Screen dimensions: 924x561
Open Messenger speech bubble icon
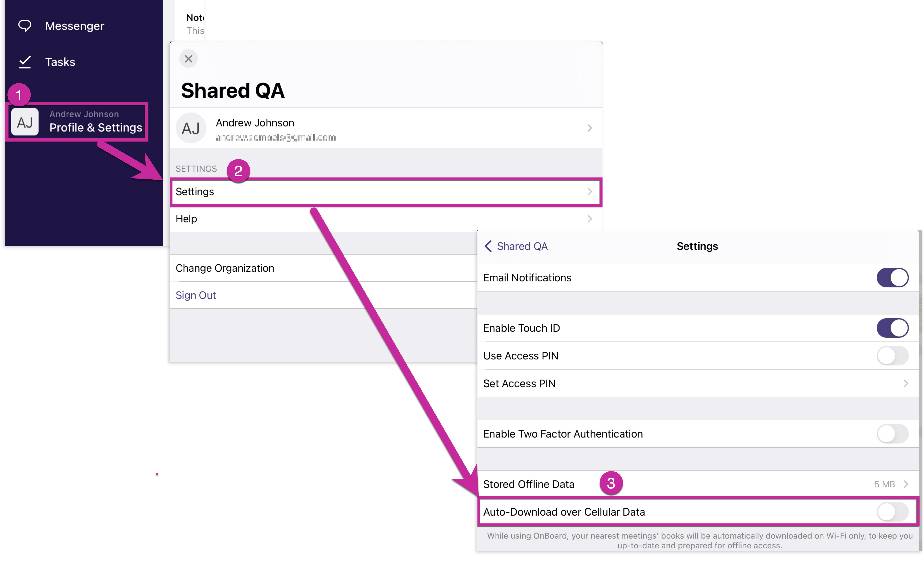tap(25, 26)
